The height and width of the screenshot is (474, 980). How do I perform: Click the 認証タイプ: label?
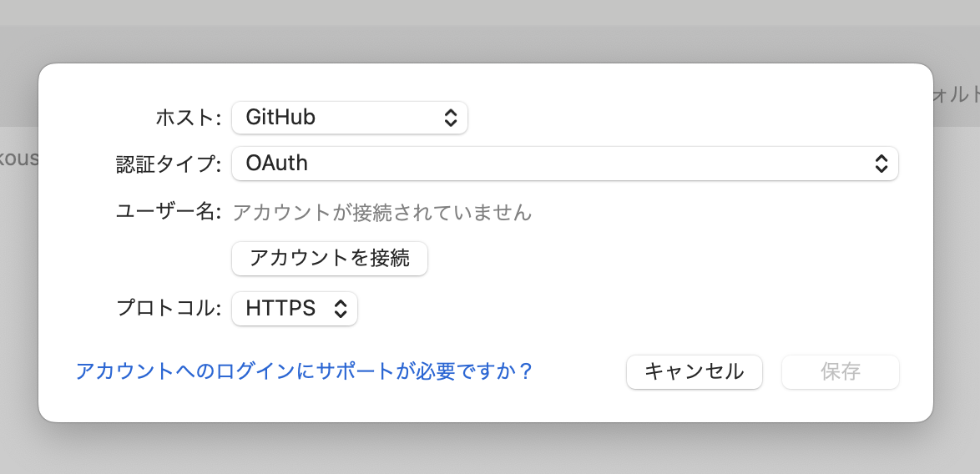[168, 164]
